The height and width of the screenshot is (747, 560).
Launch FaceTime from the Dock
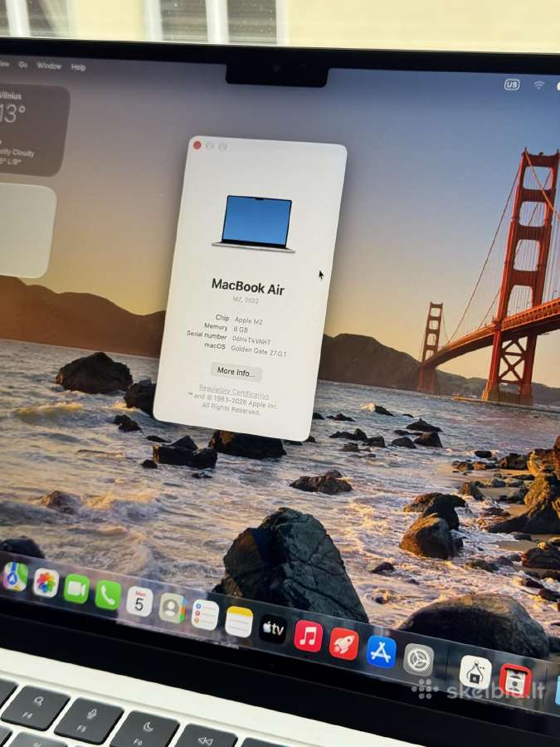[x=76, y=588]
